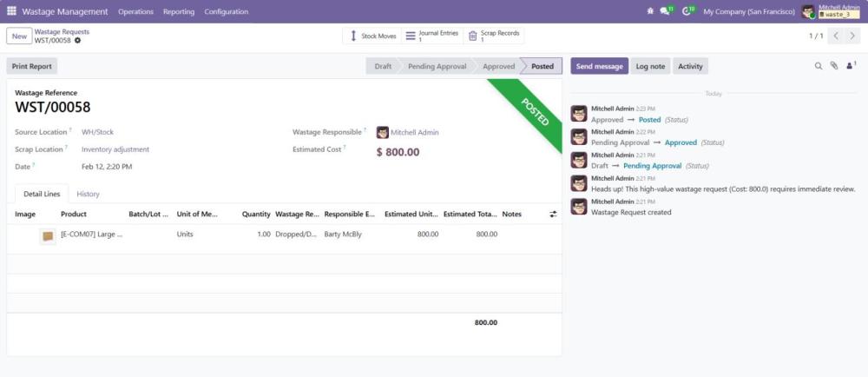Go to next record arrow
868x377 pixels.
tap(854, 36)
